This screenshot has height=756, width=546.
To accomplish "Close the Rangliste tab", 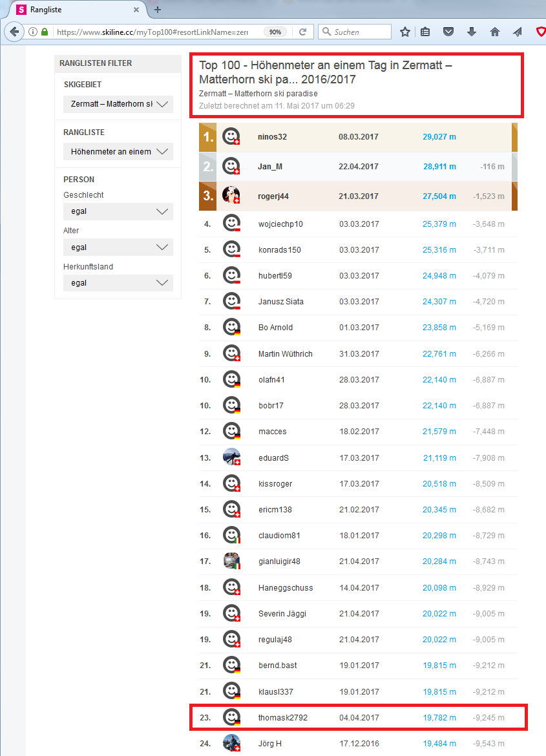I will coord(136,10).
